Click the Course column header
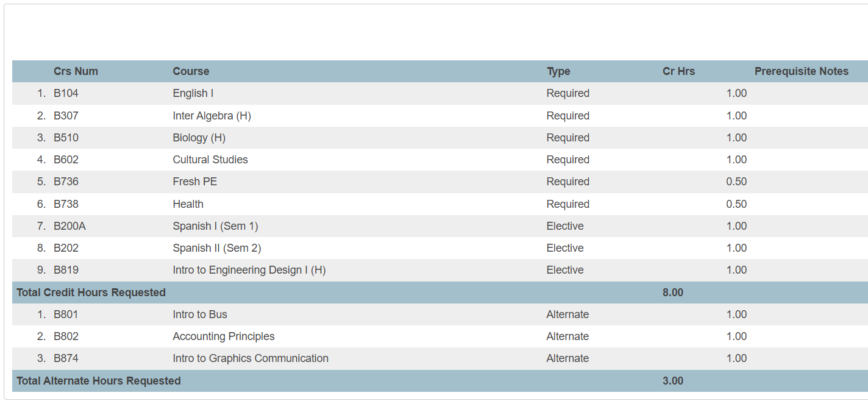This screenshot has height=415, width=868. 191,71
